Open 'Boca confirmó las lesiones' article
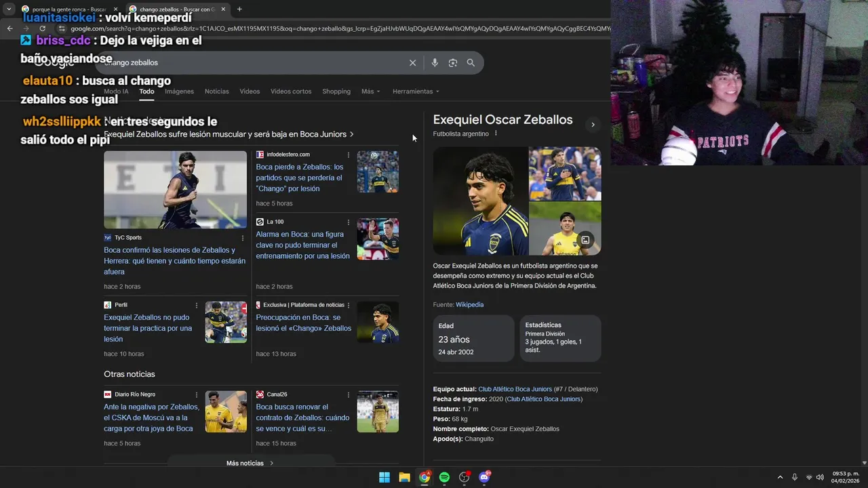This screenshot has width=868, height=488. (175, 261)
